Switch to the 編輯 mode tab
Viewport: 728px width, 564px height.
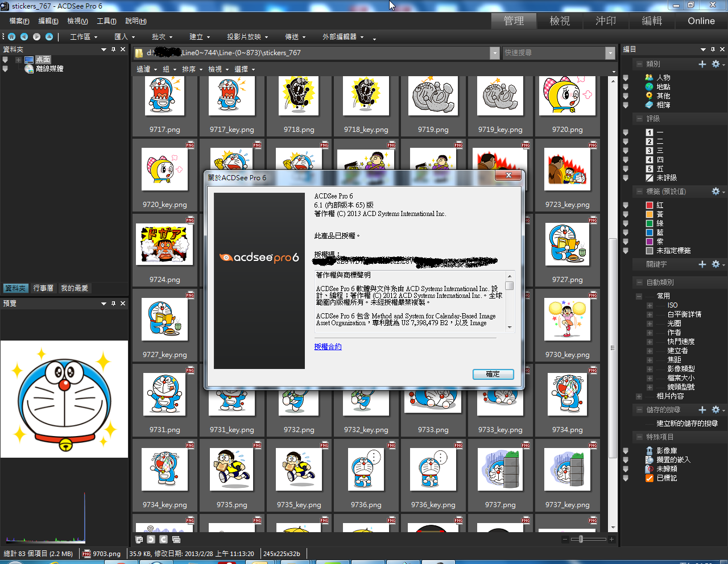click(651, 21)
